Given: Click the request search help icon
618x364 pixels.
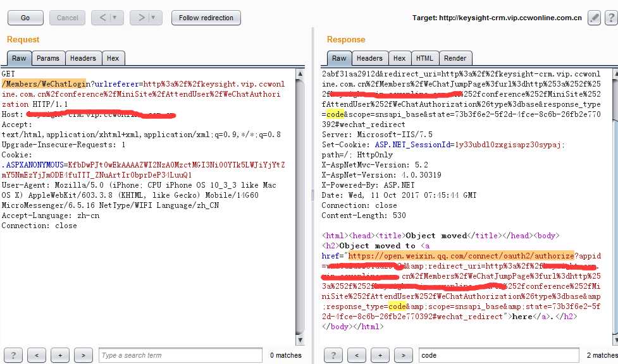Looking at the screenshot, I should [13, 355].
